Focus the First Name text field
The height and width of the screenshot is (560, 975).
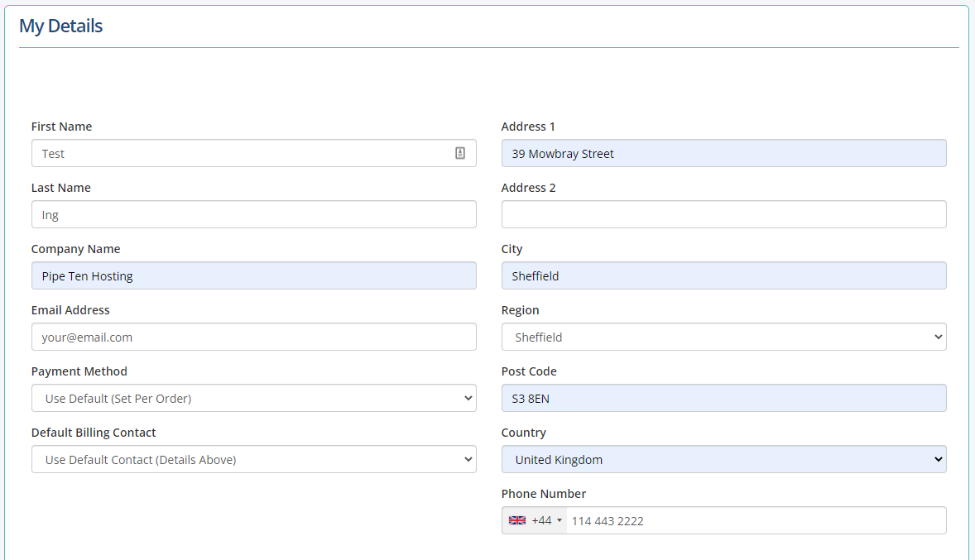240,153
